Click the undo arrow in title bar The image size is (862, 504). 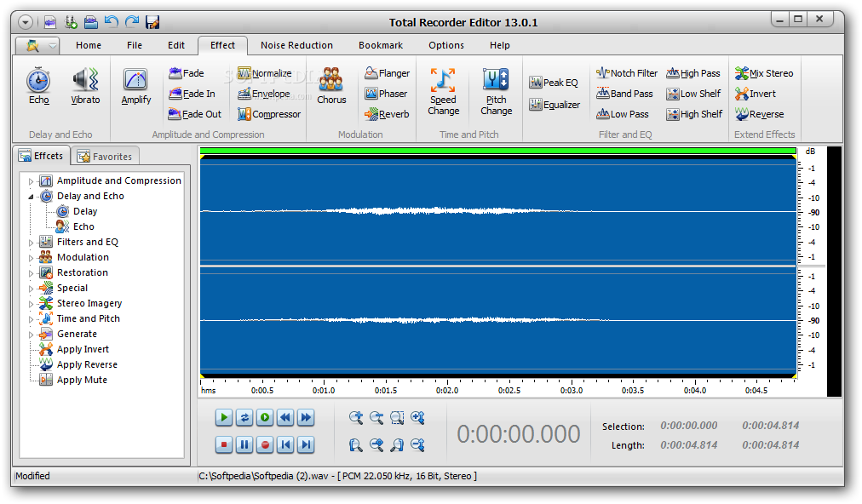[x=112, y=22]
